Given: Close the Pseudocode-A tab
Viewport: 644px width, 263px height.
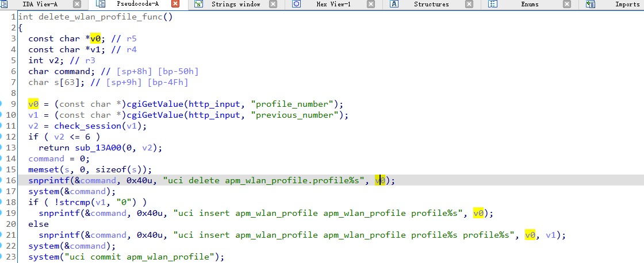Looking at the screenshot, I should coord(175,4).
